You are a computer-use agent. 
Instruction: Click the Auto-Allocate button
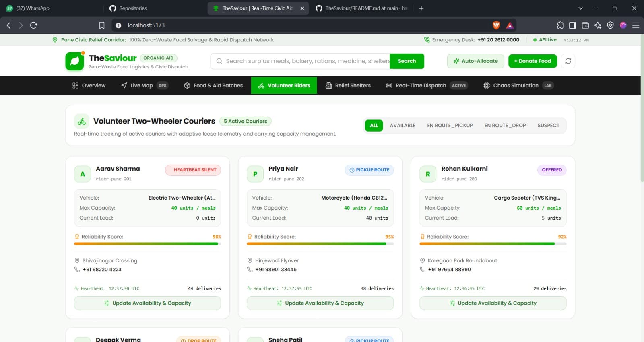click(x=475, y=61)
